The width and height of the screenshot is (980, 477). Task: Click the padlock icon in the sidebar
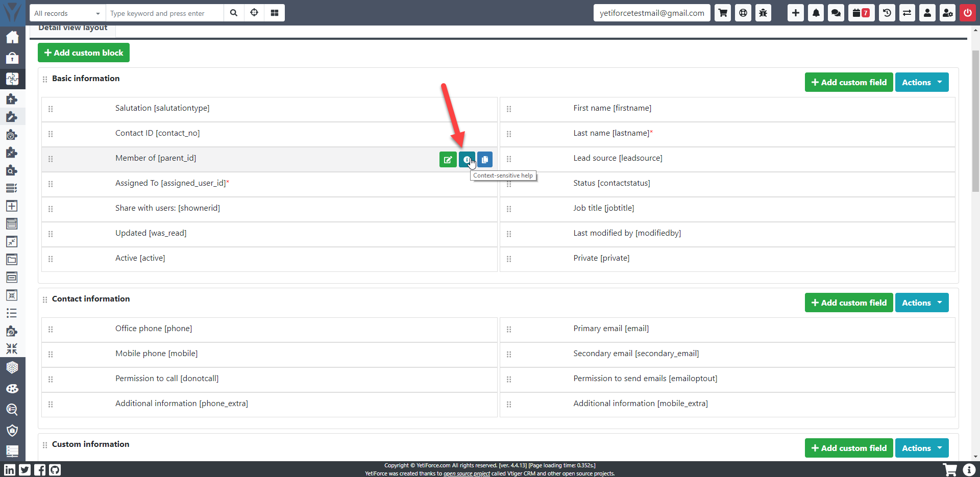[x=12, y=58]
